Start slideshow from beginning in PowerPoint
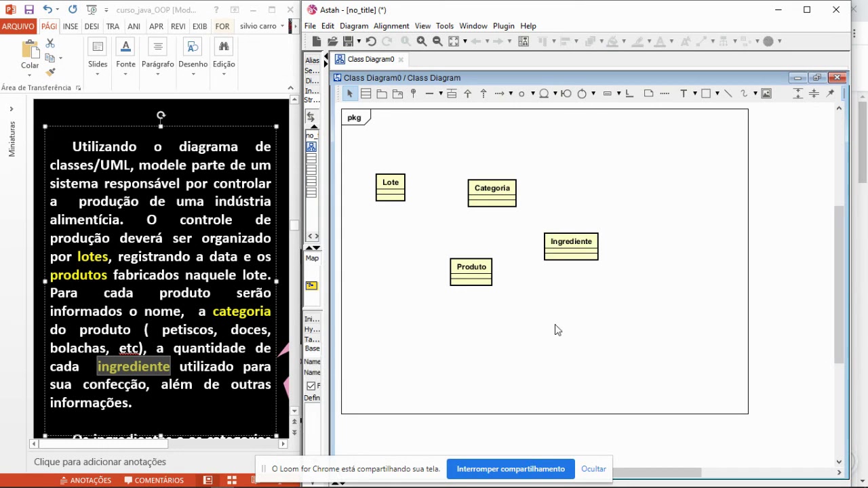 click(x=92, y=9)
